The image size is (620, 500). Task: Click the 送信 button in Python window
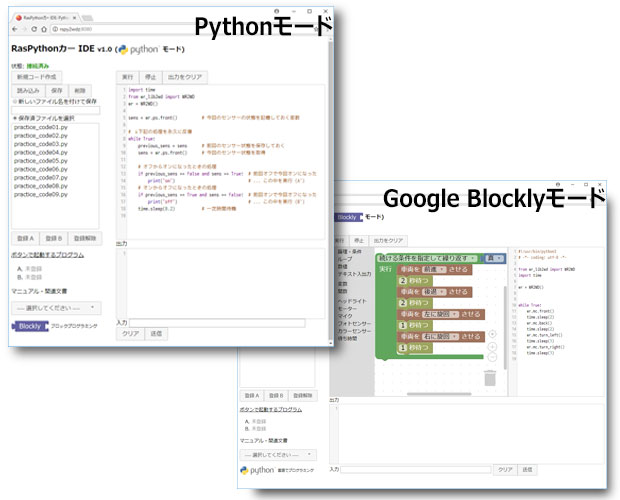click(x=156, y=334)
